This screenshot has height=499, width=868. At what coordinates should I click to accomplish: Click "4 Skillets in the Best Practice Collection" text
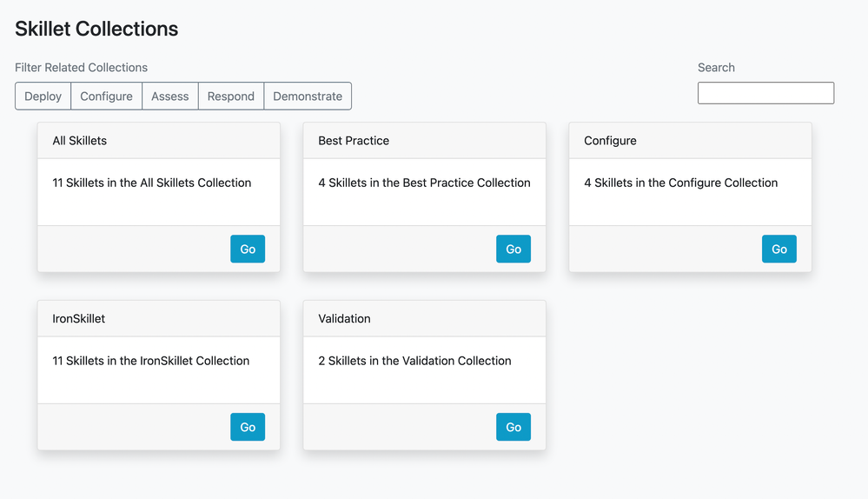424,183
